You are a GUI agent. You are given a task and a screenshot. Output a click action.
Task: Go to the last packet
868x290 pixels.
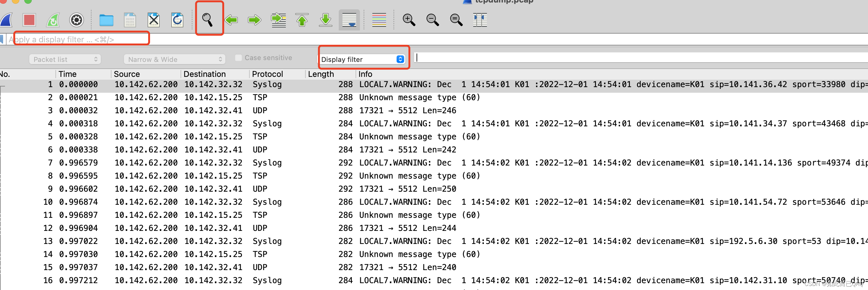325,20
